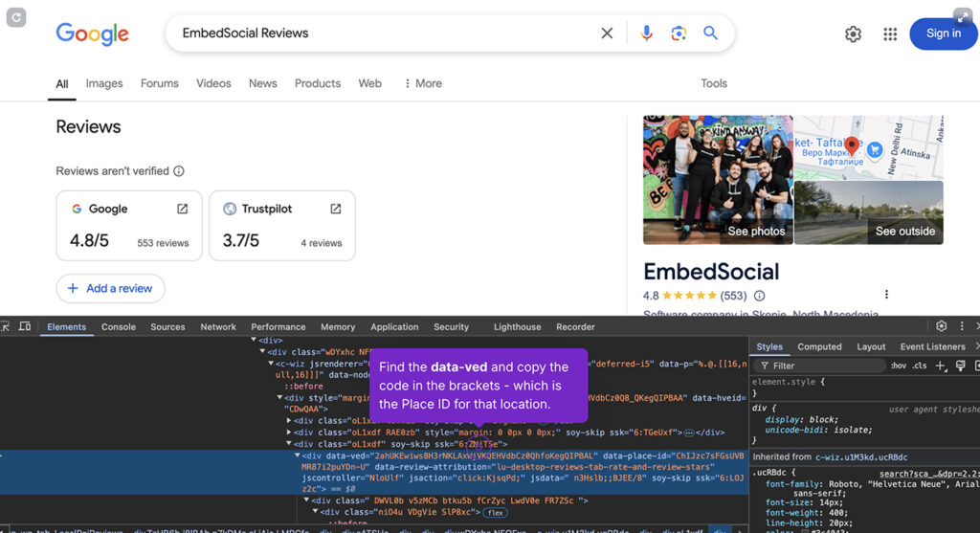Toggle the device toolbar icon in DevTools
Viewport: 980px width, 533px height.
click(x=24, y=326)
